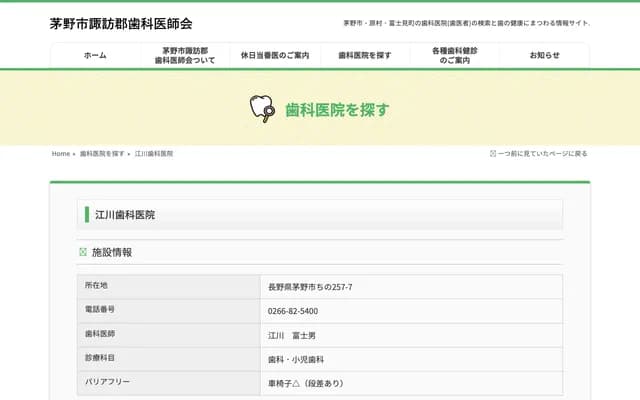The height and width of the screenshot is (400, 640).
Task: Click 江川歯科医院 breadcrumb text
Action: (x=154, y=153)
